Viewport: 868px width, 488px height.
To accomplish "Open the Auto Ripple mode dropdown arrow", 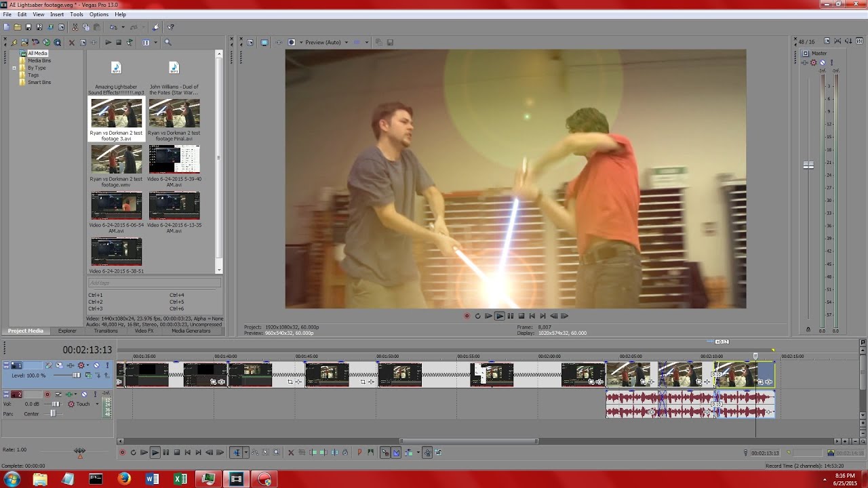I will (418, 452).
